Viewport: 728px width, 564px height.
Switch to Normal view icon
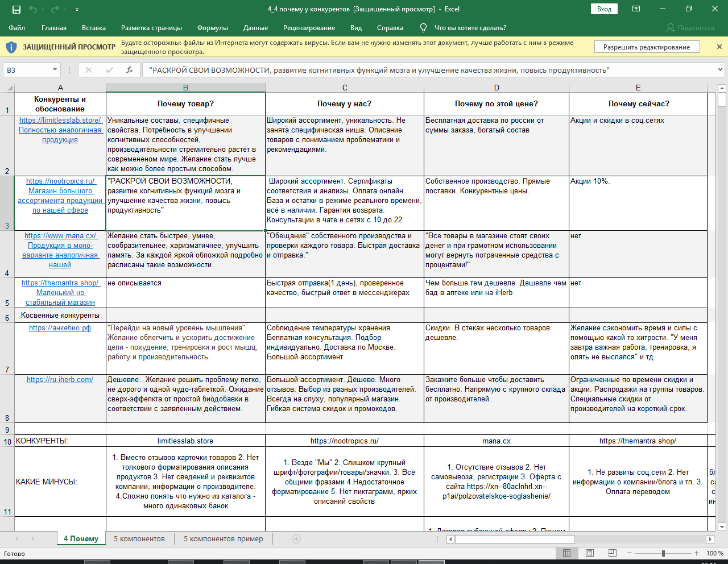pyautogui.click(x=566, y=553)
